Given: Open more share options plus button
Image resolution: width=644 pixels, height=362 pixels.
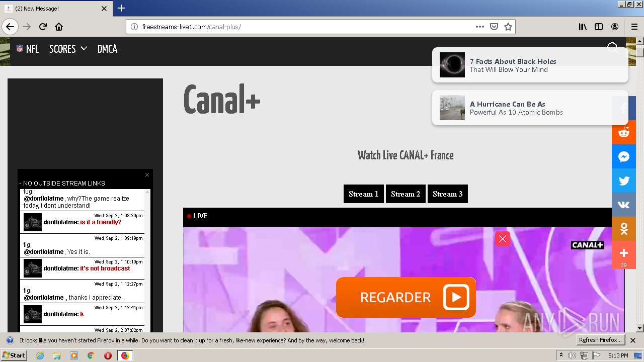Looking at the screenshot, I should click(624, 254).
